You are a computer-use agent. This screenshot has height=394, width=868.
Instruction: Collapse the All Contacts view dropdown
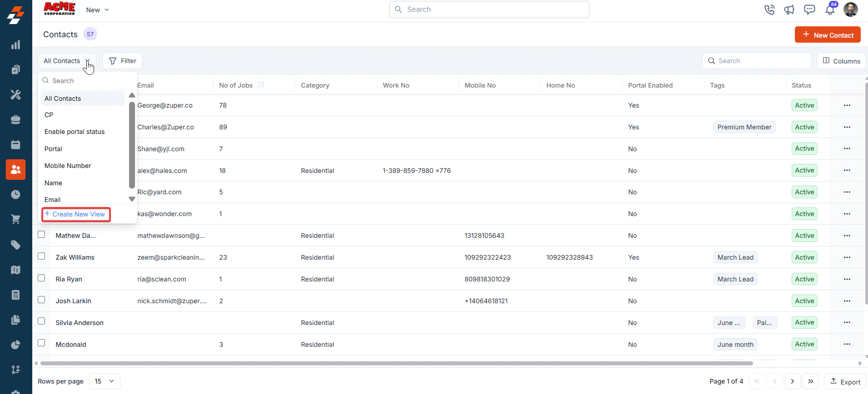pos(67,61)
